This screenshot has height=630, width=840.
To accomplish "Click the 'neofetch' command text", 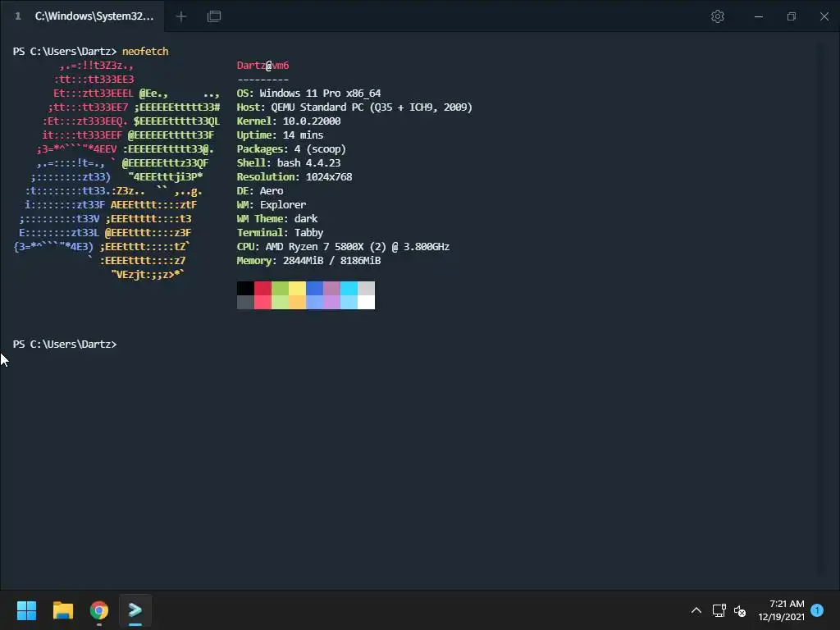I will 145,52.
